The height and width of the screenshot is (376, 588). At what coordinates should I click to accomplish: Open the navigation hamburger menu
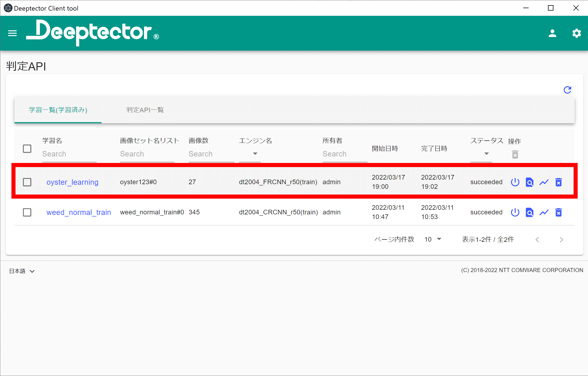(12, 33)
